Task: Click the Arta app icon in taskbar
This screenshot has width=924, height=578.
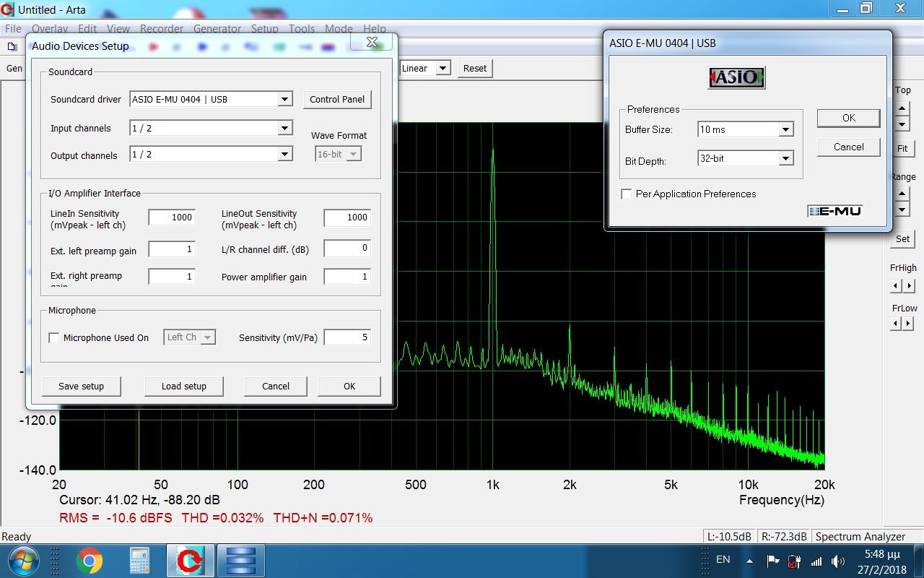Action: (189, 561)
